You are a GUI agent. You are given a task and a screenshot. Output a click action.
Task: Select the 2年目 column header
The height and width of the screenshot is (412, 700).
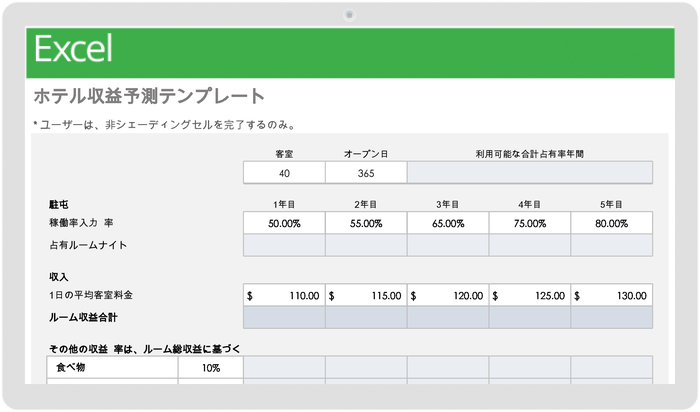click(x=366, y=204)
